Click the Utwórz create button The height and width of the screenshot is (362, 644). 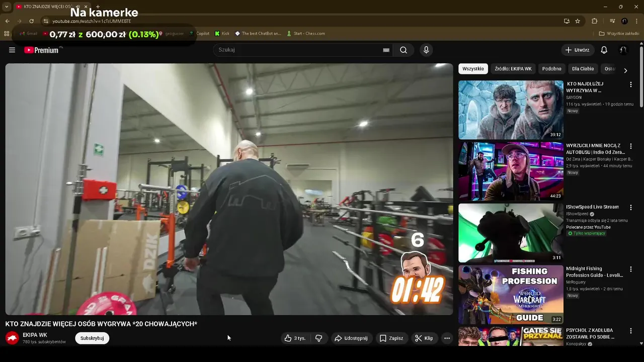click(x=577, y=50)
